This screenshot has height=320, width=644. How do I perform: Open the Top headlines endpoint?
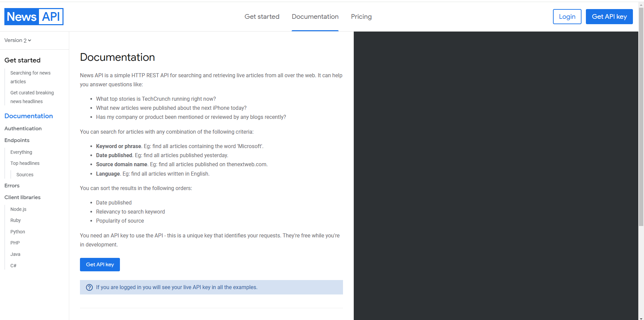tap(25, 163)
